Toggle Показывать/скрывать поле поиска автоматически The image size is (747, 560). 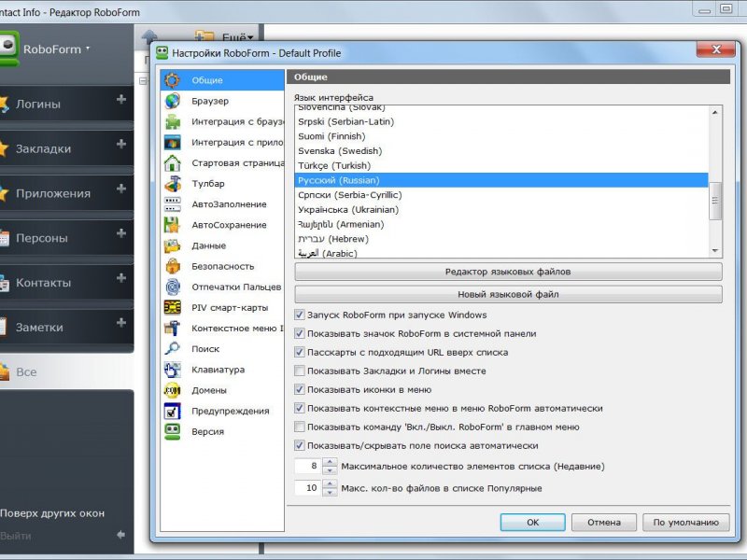tap(299, 445)
